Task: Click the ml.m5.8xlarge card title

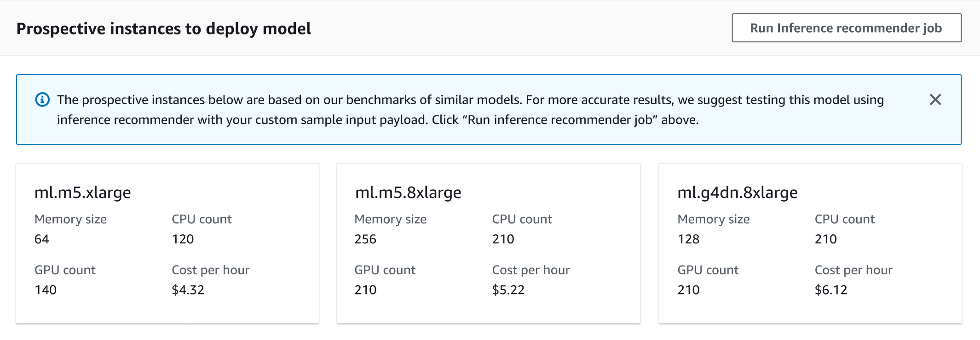Action: click(x=408, y=193)
